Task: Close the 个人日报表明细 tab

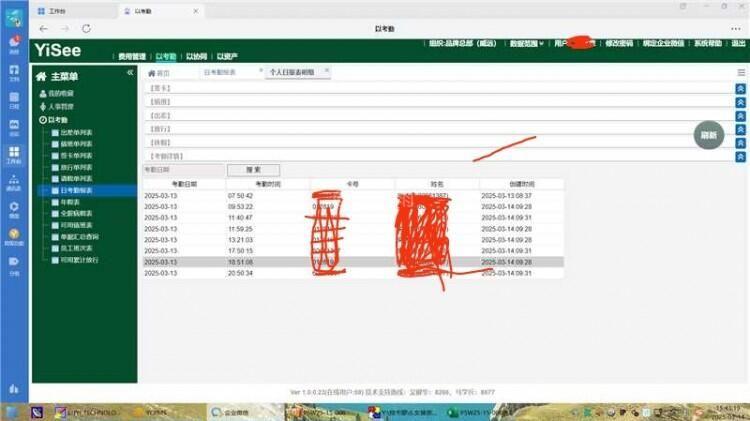Action: 325,70
